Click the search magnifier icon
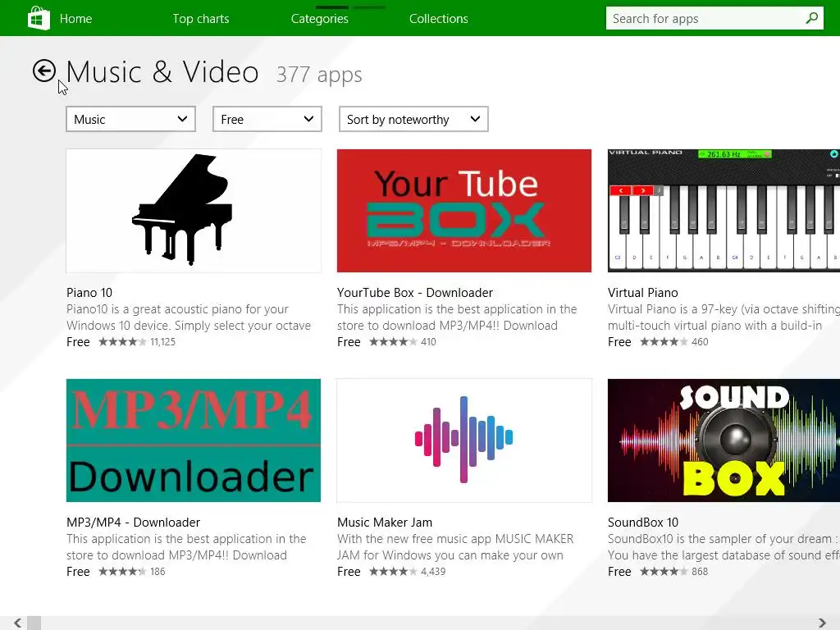This screenshot has width=840, height=630. pyautogui.click(x=811, y=18)
